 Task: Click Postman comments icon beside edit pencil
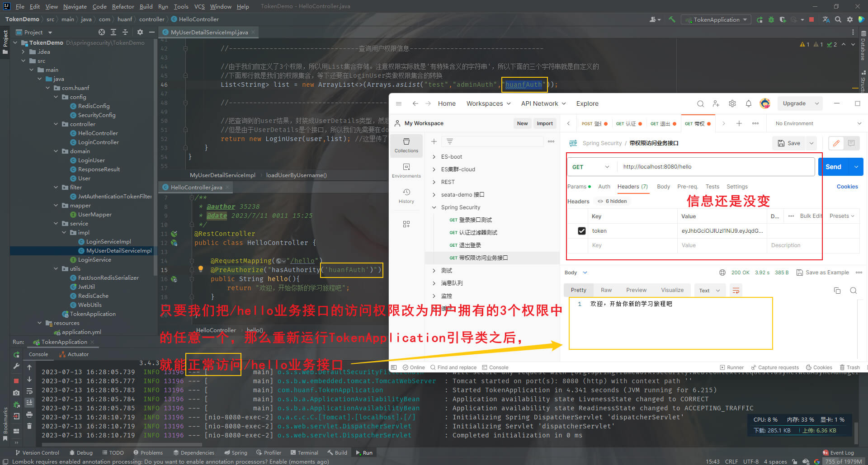point(851,143)
